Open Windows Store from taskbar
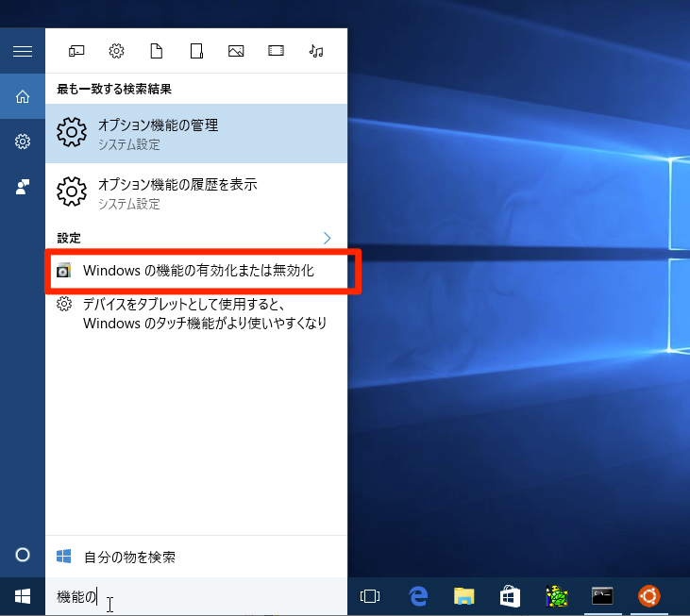This screenshot has height=616, width=690. [510, 596]
